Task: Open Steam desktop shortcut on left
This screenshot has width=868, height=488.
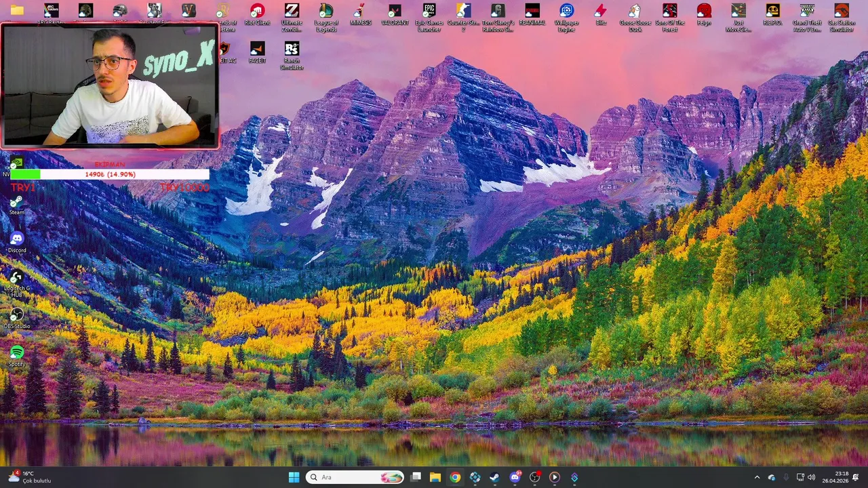Action: (x=17, y=205)
